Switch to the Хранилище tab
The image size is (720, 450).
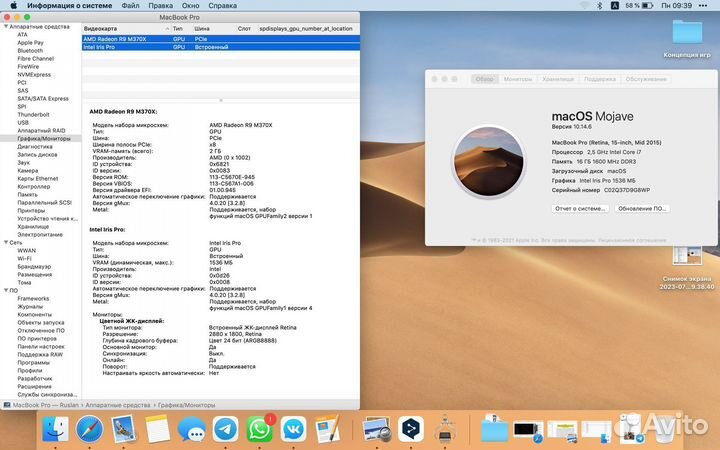click(x=558, y=79)
